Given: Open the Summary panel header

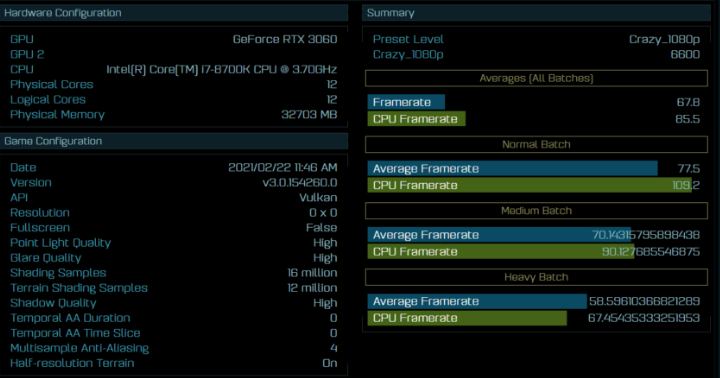Looking at the screenshot, I should click(x=536, y=13).
